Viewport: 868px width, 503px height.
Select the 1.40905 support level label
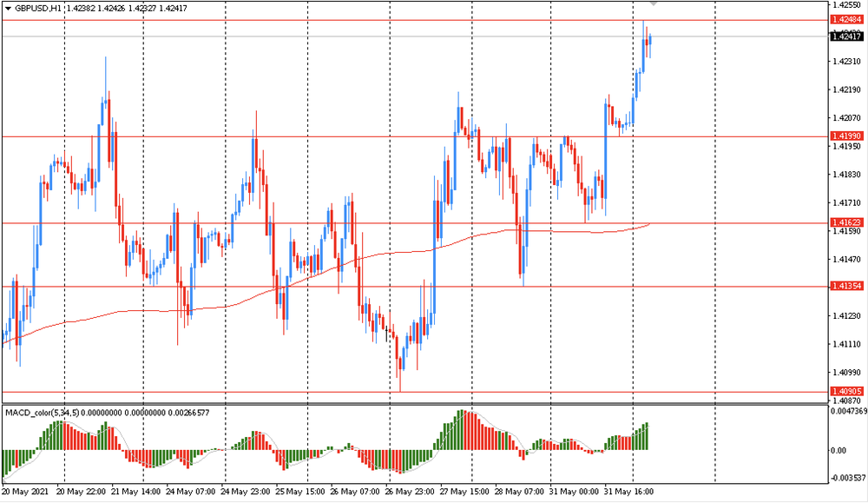[x=847, y=392]
